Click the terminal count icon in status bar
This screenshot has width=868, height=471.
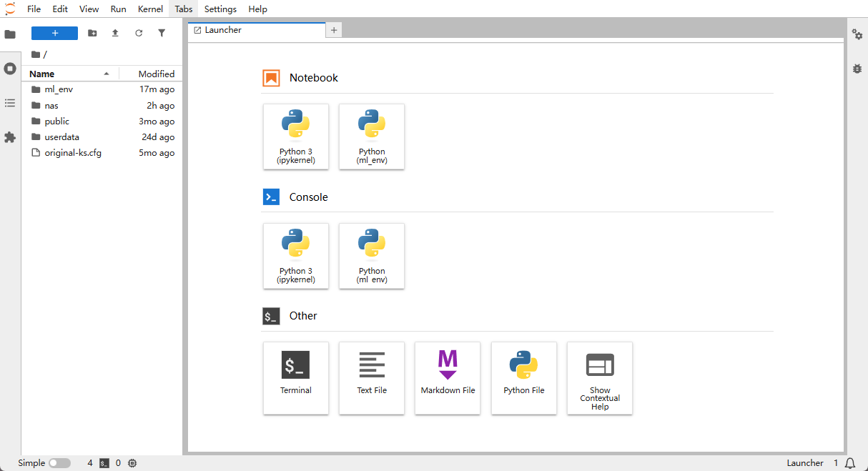point(104,463)
